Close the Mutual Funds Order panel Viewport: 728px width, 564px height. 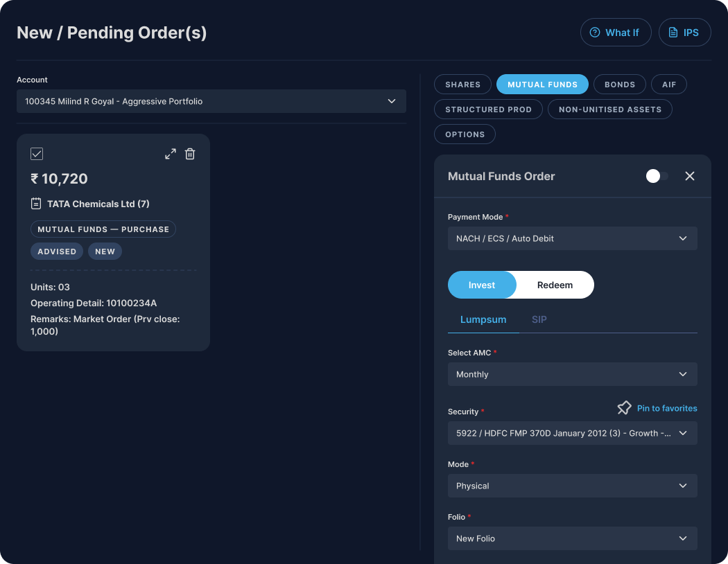tap(689, 176)
